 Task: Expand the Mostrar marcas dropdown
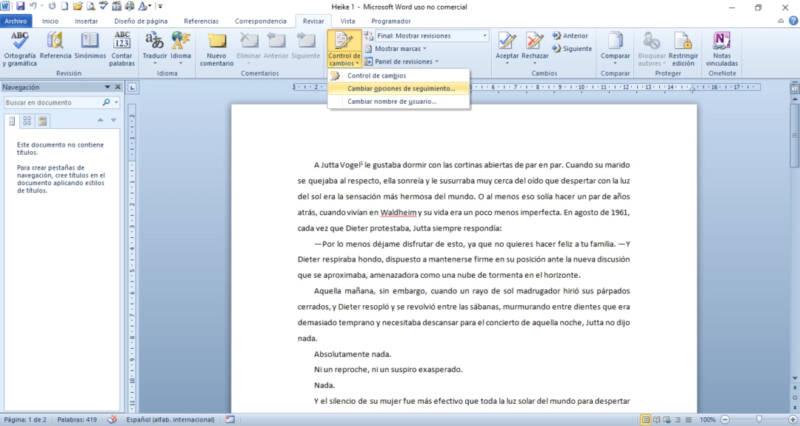click(x=396, y=49)
